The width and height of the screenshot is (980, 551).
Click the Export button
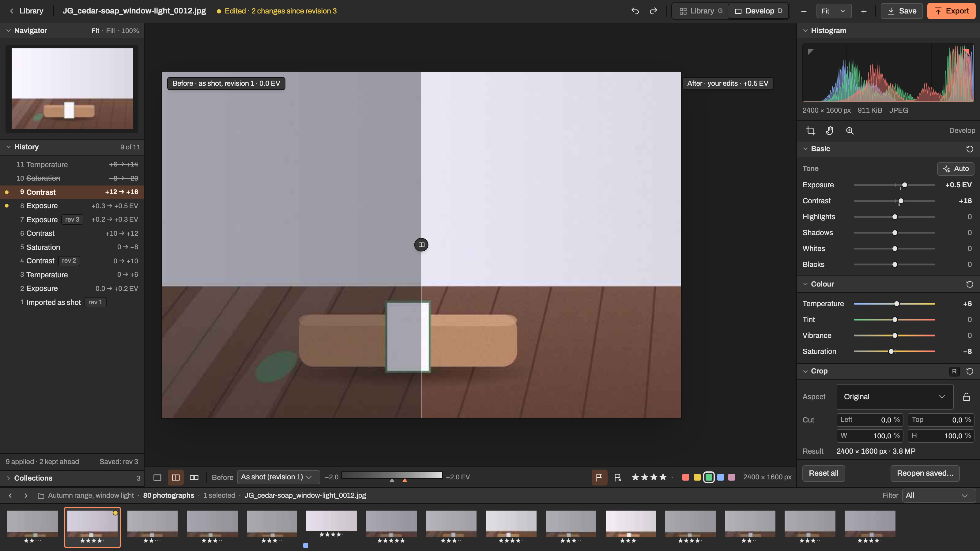pyautogui.click(x=952, y=11)
